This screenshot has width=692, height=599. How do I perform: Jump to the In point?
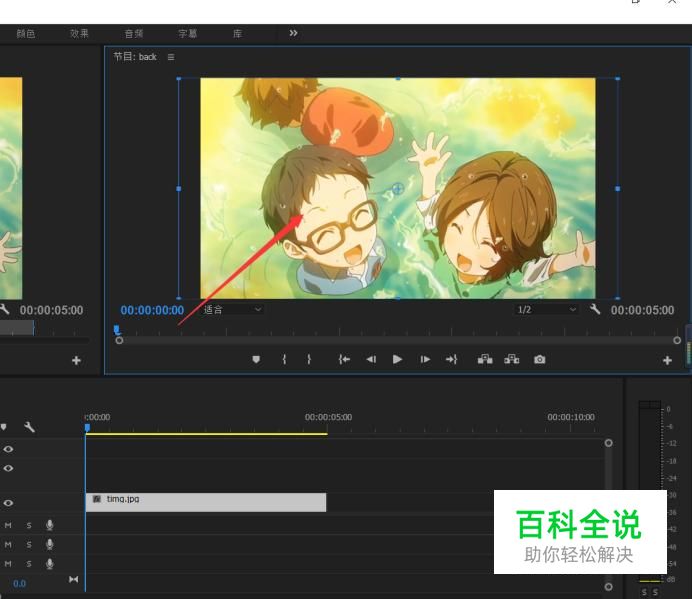pyautogui.click(x=344, y=359)
